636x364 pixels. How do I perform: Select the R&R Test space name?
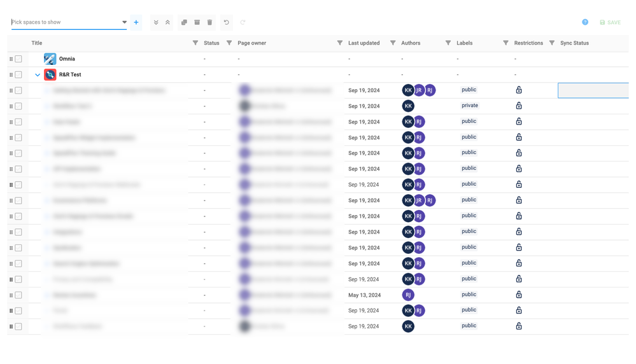[70, 74]
